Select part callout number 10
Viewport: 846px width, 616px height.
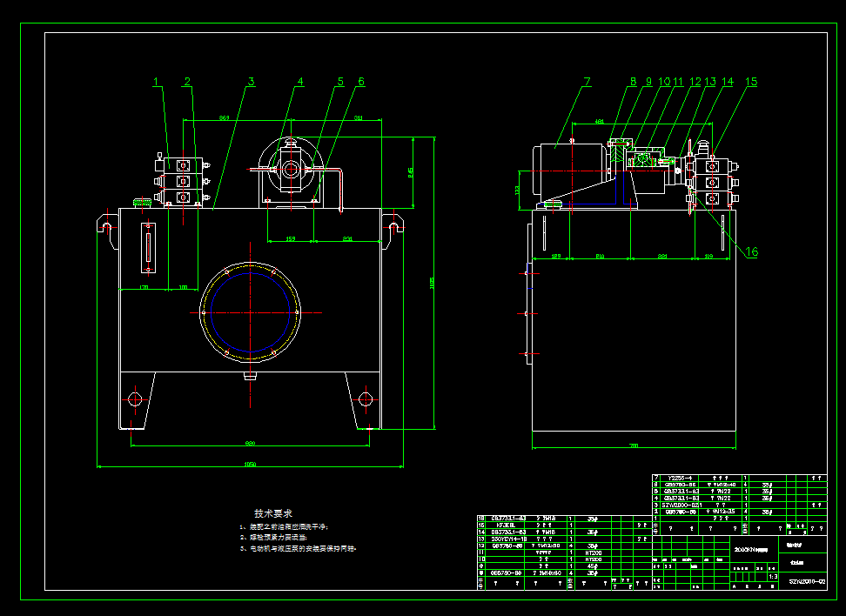664,82
